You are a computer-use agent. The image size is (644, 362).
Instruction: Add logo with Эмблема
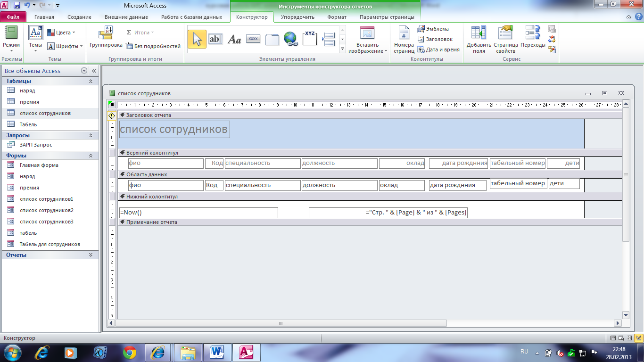pos(433,29)
